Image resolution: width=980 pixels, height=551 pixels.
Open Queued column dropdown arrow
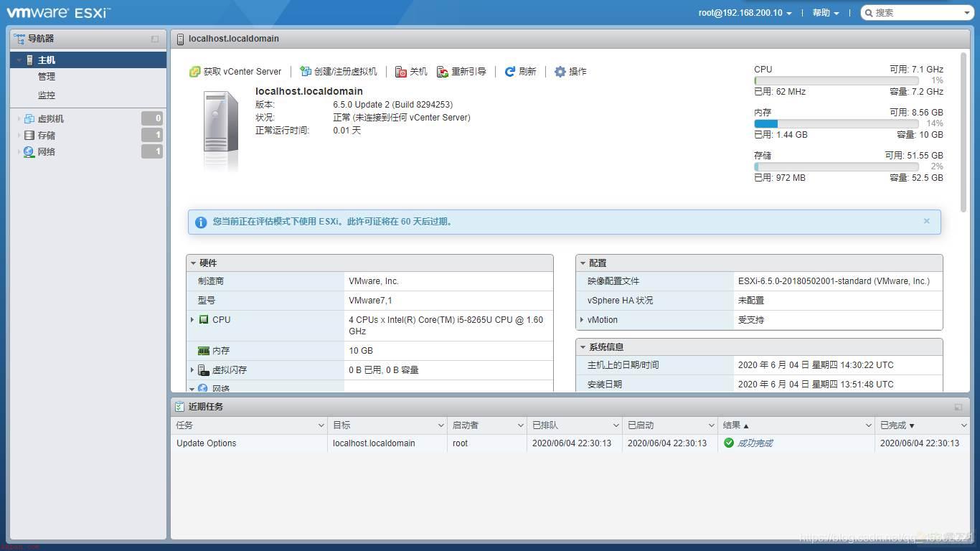point(616,426)
